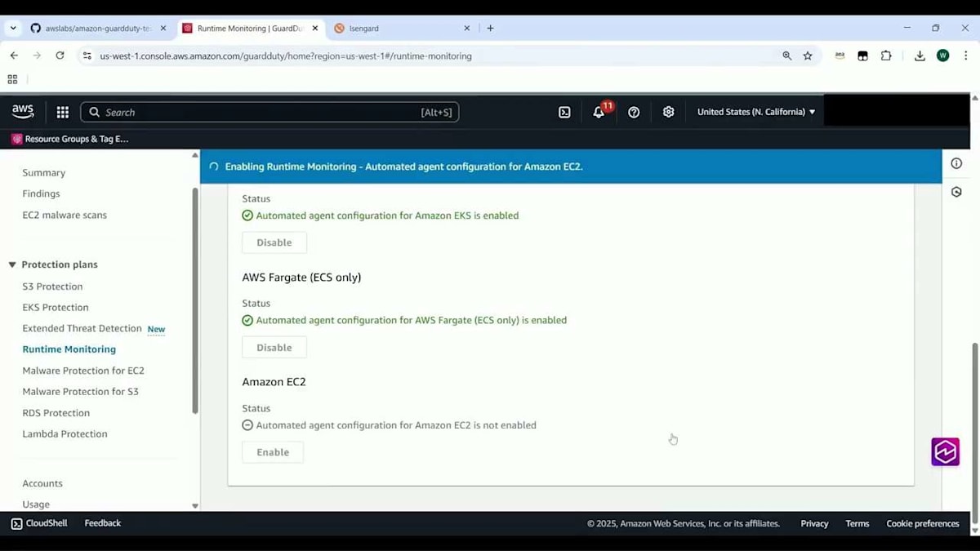
Task: Open the United States (N. California) region selector
Action: (756, 112)
